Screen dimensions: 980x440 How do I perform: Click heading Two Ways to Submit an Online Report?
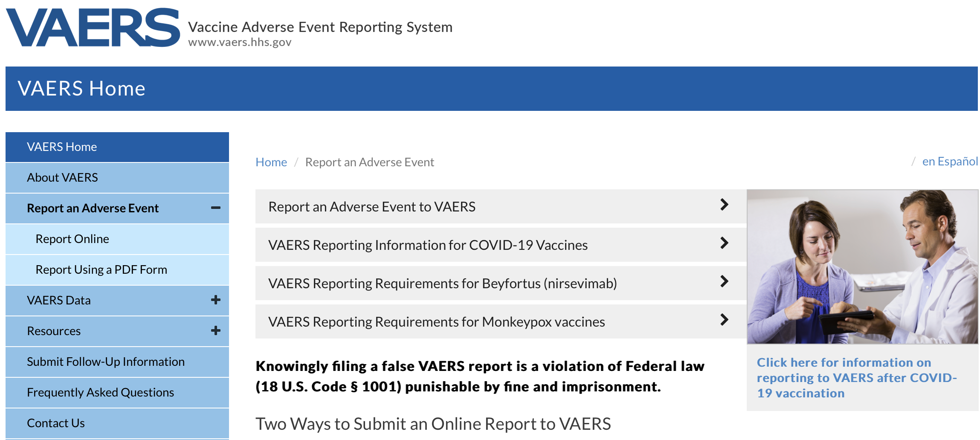click(433, 424)
